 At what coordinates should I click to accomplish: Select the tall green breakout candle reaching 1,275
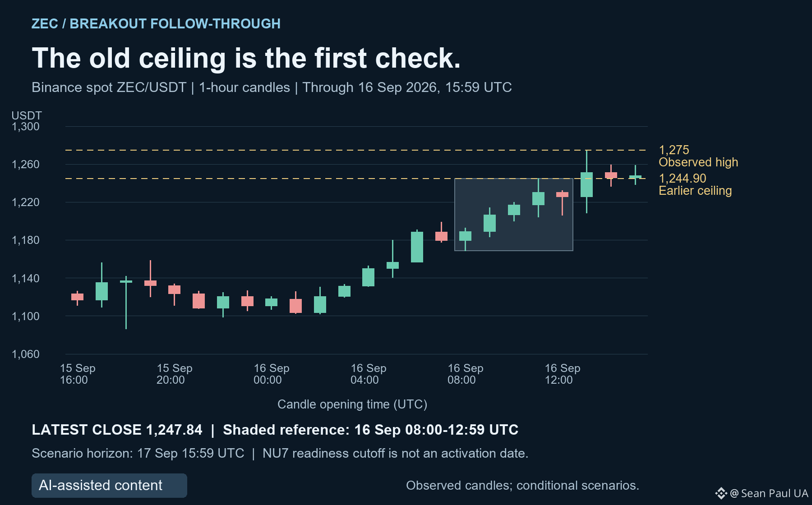pos(586,182)
